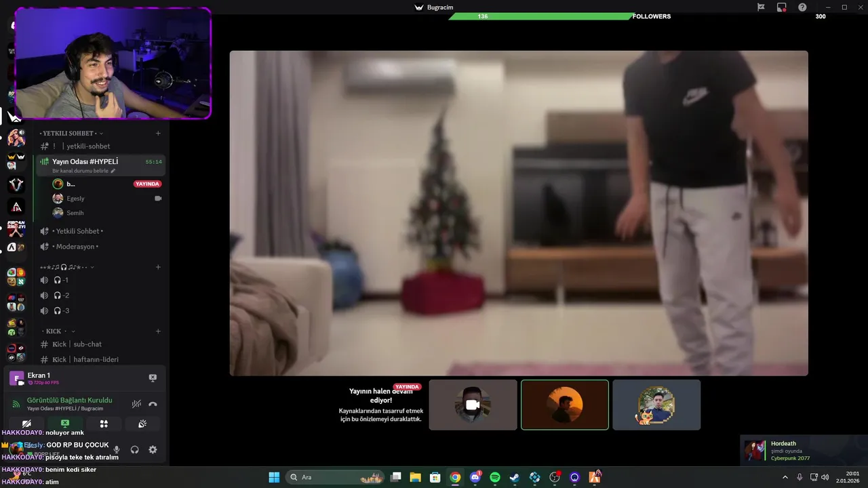The image size is (868, 488).
Task: Add channel to music category plus
Action: [x=158, y=267]
